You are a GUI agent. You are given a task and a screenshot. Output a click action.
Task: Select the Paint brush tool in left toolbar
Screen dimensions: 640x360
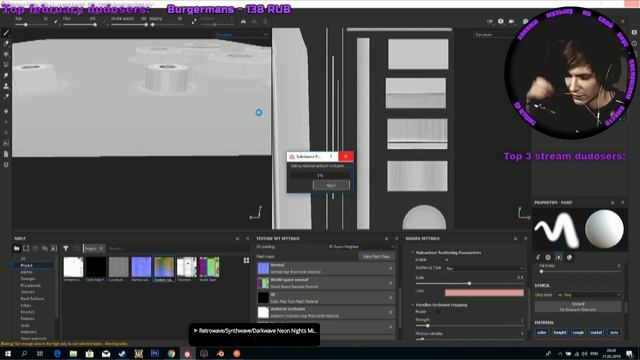point(6,33)
